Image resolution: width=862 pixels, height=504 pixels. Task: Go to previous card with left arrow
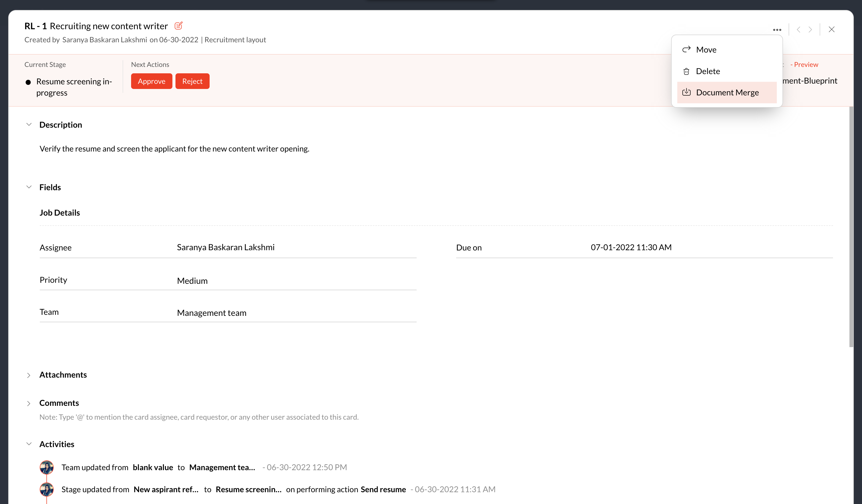pos(798,29)
